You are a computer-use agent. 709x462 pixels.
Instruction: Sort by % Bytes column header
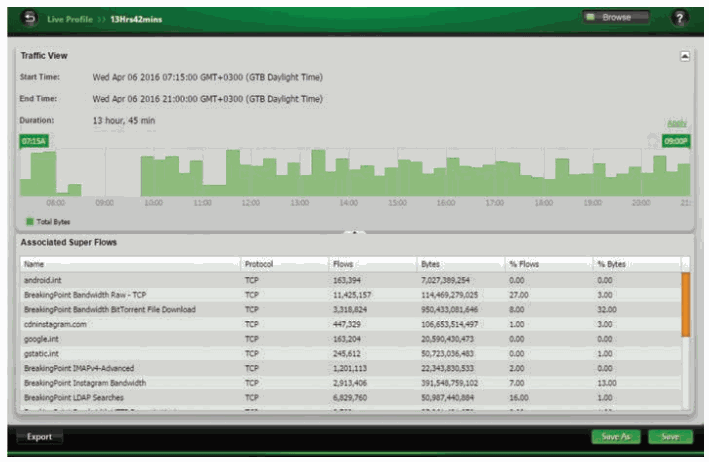610,264
